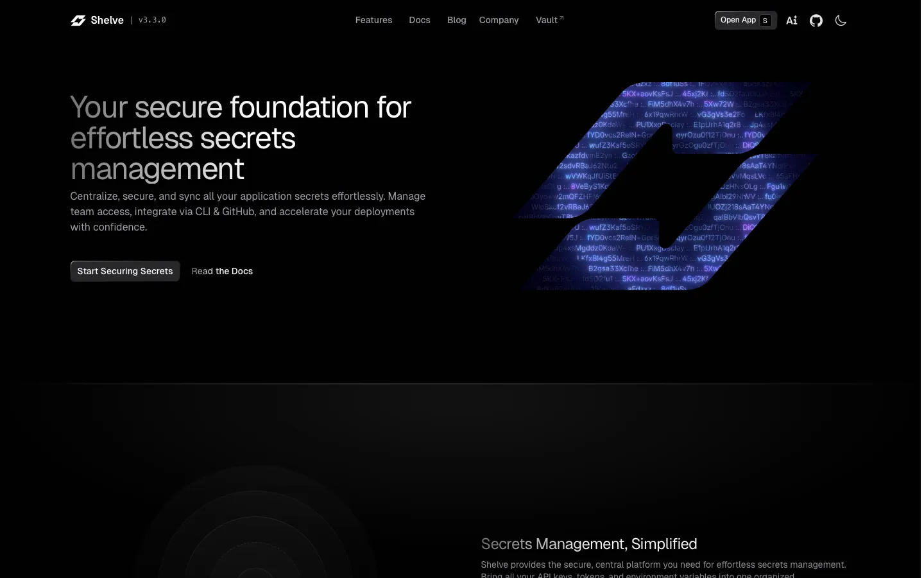The width and height of the screenshot is (924, 578).
Task: Open the Blog nav link
Action: tap(457, 20)
